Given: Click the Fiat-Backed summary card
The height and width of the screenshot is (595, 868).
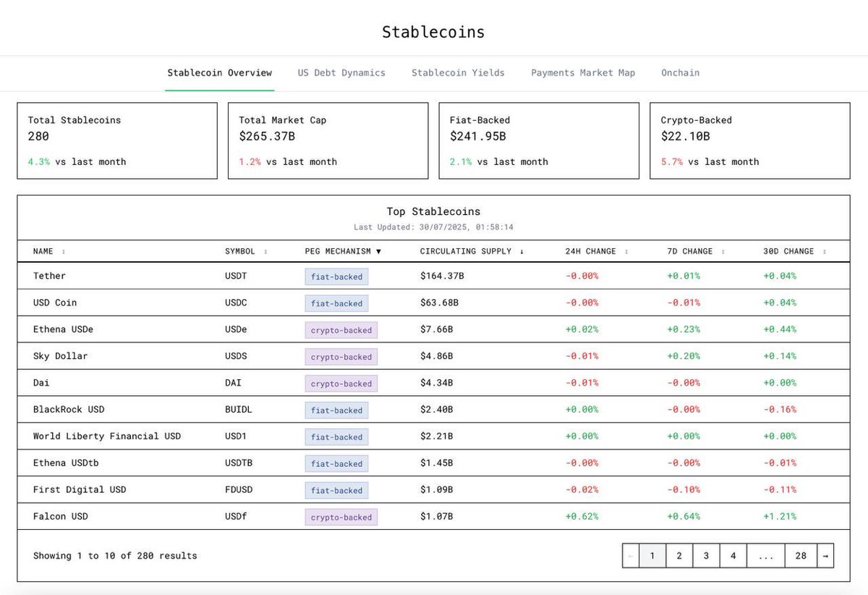Looking at the screenshot, I should 539,140.
